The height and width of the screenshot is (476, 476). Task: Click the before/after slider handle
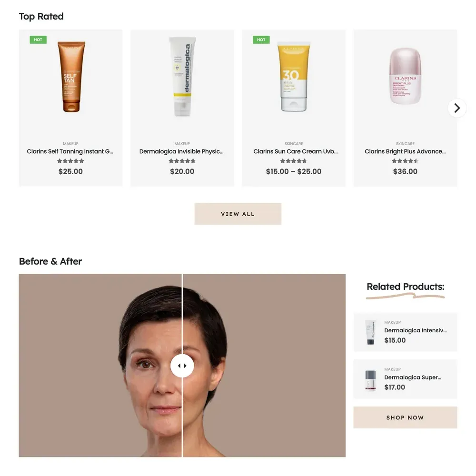click(182, 366)
